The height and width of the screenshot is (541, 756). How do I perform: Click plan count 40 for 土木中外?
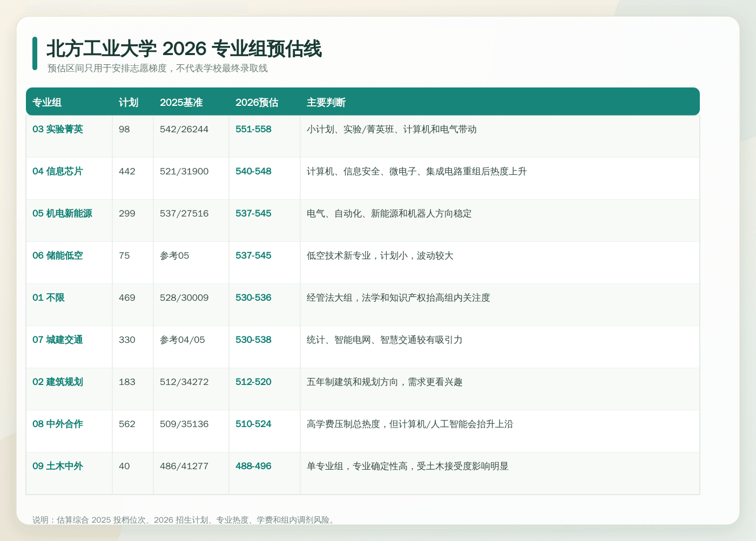124,466
